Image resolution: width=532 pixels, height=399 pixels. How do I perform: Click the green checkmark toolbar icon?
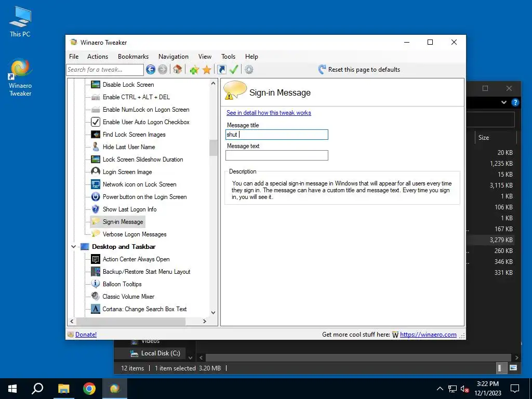click(x=234, y=70)
